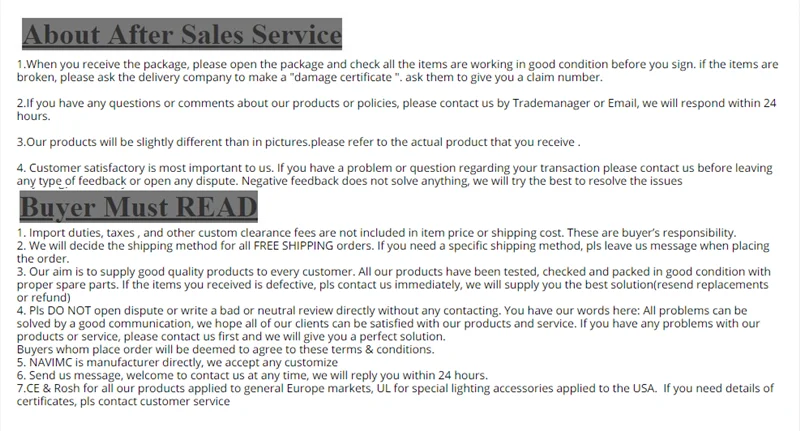Click the slightly different than pictures line

click(298, 142)
